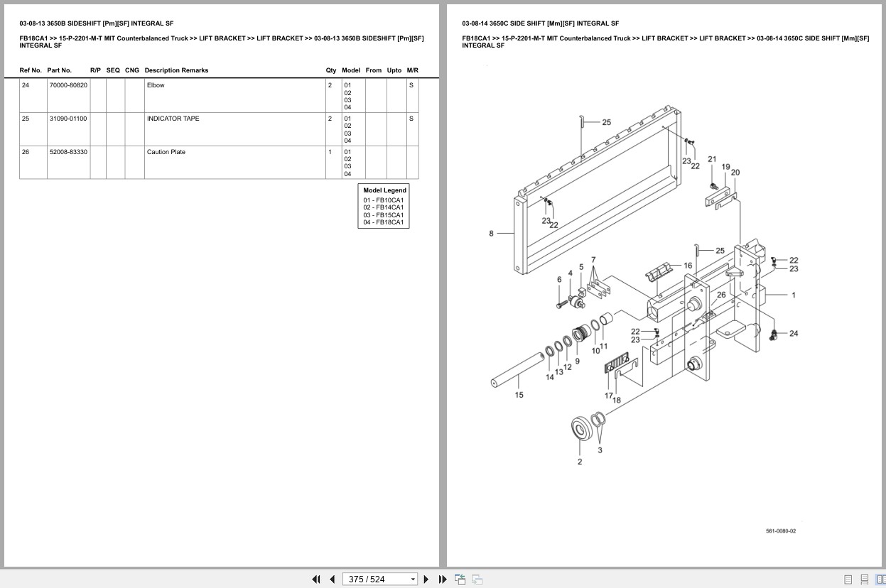The height and width of the screenshot is (588, 886).
Task: Go to the previous page
Action: pos(332,579)
